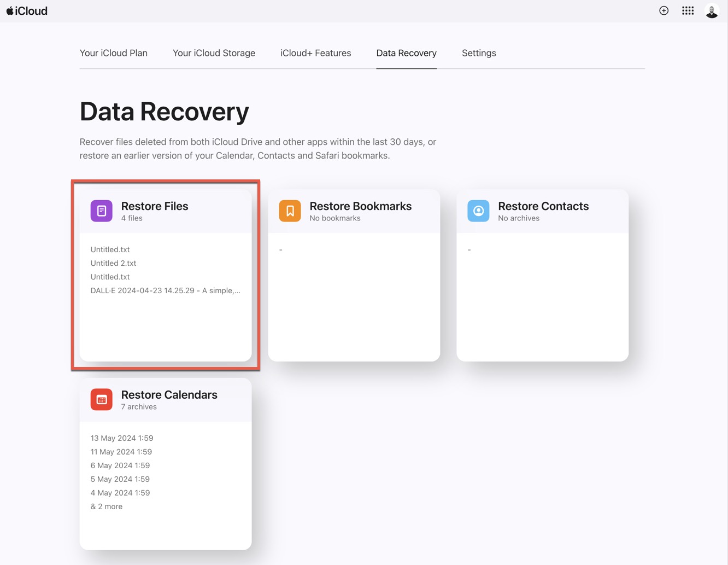Open the plus create menu icon
This screenshot has width=728, height=565.
click(x=664, y=10)
